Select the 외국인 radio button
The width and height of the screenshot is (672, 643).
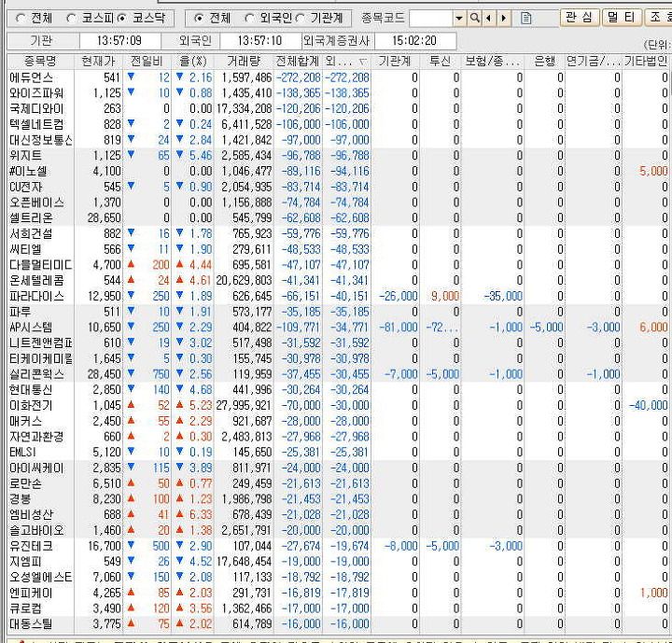tap(249, 19)
